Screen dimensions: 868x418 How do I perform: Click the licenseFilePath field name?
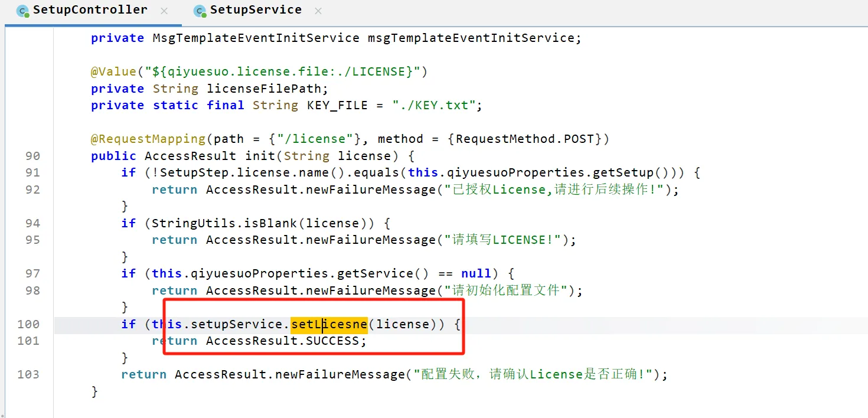263,89
